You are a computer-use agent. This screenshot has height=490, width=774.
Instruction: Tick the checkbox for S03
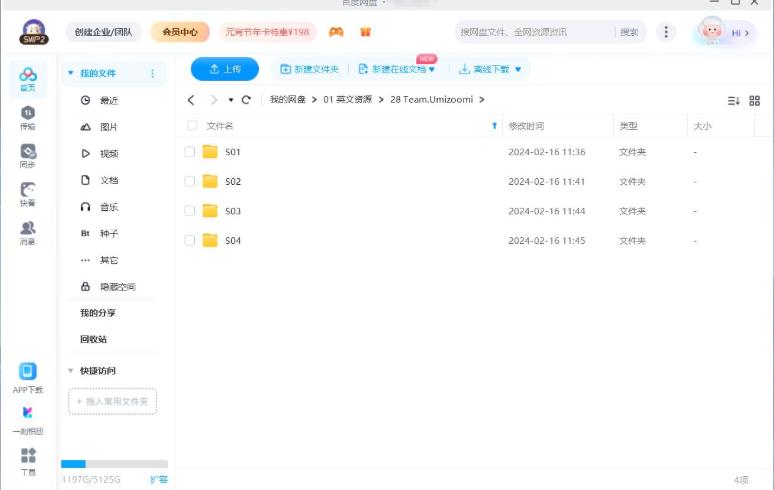(x=190, y=211)
